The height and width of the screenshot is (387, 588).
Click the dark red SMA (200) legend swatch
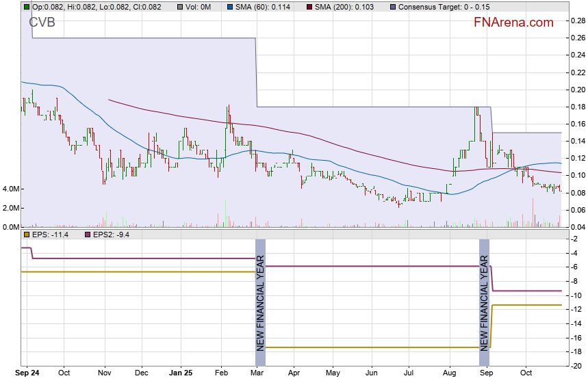(x=309, y=7)
